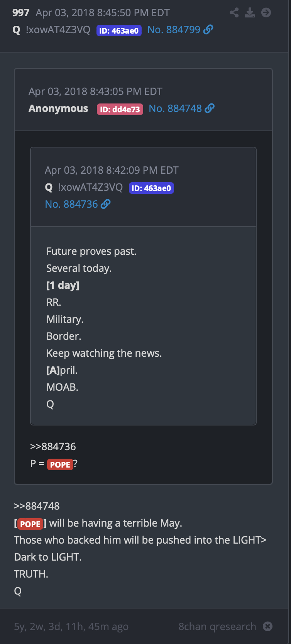Click the elapsed time text at bottom
Viewport: 291px width, 644px height.
pyautogui.click(x=71, y=626)
